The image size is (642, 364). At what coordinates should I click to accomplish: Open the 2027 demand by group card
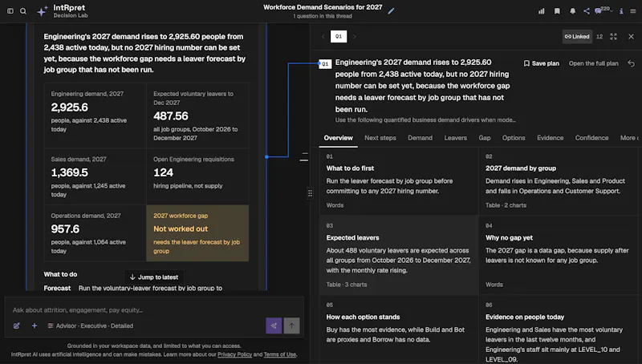(x=558, y=181)
